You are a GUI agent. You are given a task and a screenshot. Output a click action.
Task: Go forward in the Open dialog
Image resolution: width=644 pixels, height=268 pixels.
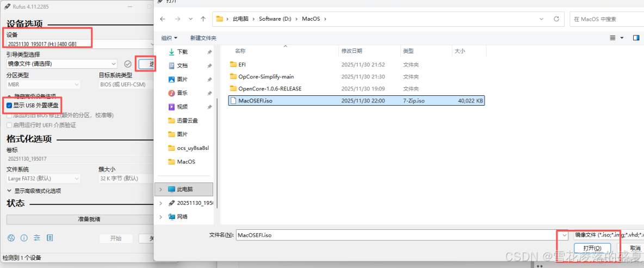click(x=177, y=19)
